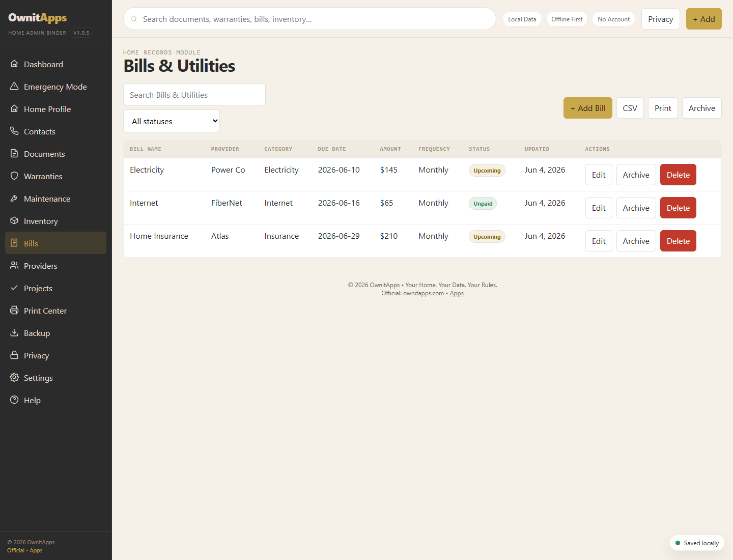Click the Apps link in page footer
This screenshot has height=560, width=733.
point(457,293)
